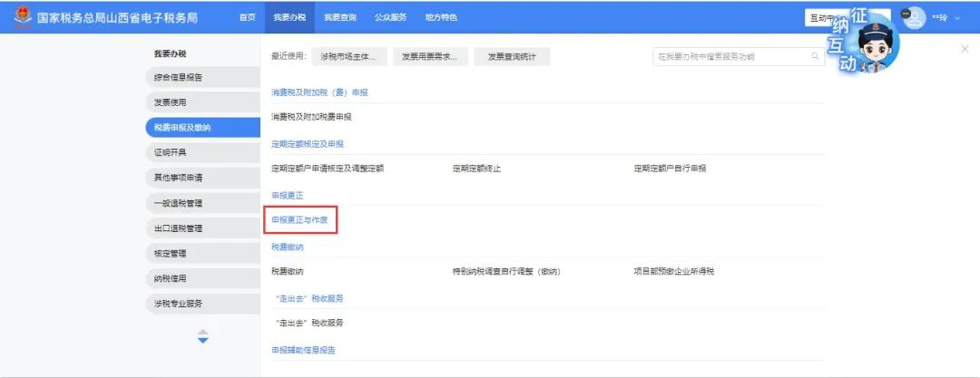Open the 我要查询 top menu
Viewport: 980px width, 378px height.
(340, 18)
